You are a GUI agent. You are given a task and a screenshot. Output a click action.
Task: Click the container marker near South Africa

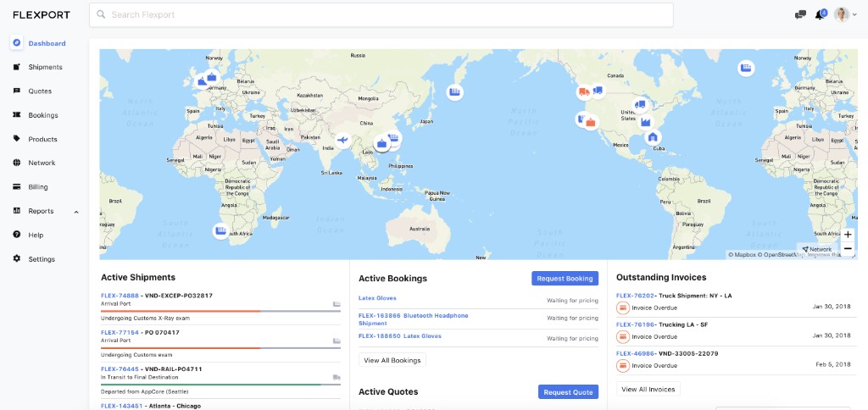click(x=221, y=230)
